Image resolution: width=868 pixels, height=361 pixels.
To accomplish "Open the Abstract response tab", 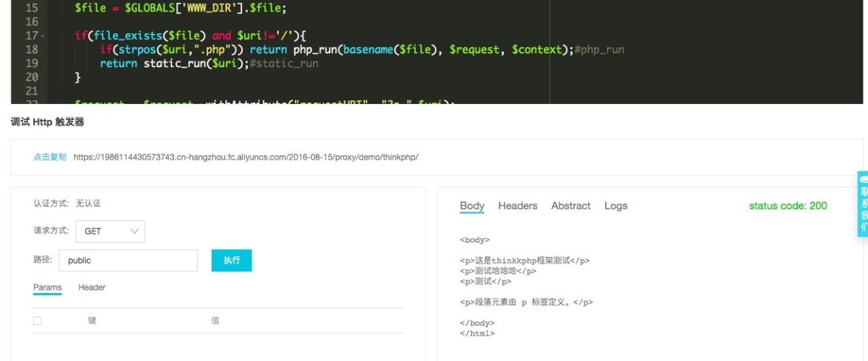I will coord(571,206).
